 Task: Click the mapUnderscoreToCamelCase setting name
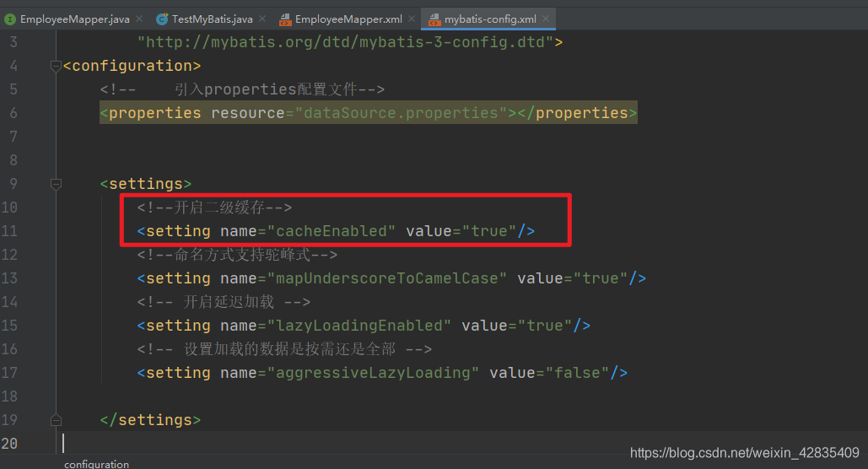387,278
